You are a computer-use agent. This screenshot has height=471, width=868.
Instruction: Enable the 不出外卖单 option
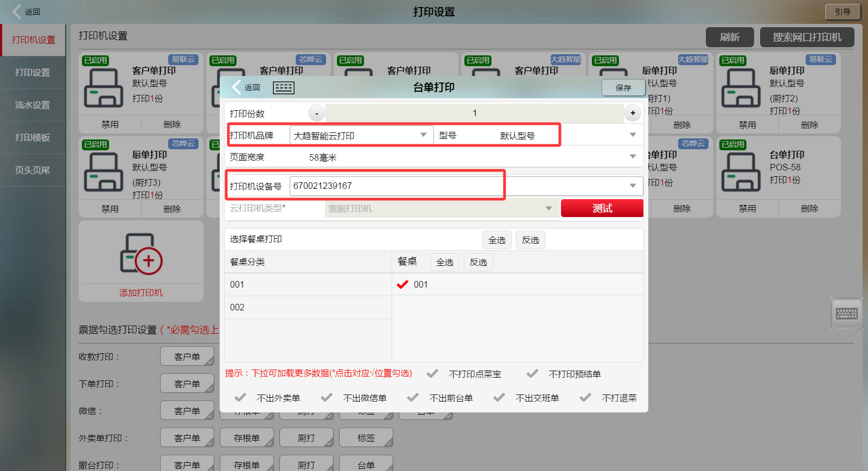240,398
